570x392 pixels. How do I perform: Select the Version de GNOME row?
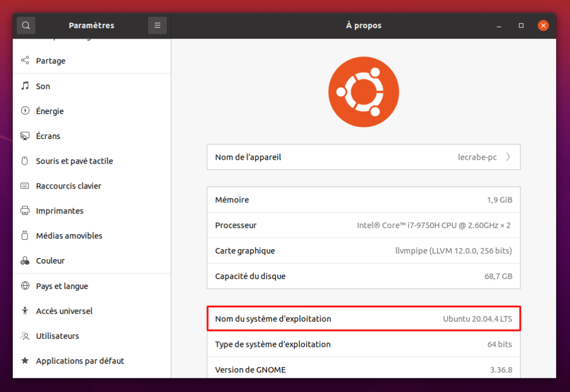(x=363, y=369)
